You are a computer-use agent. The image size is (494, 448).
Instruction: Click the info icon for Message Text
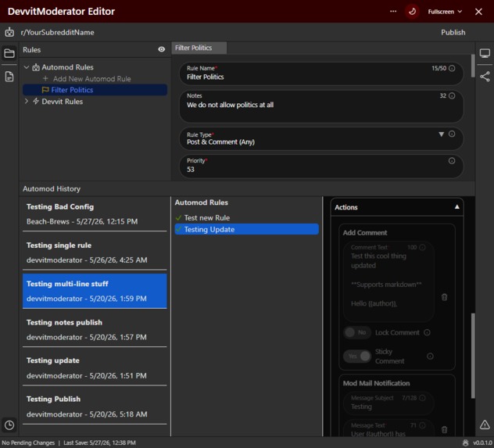pos(422,425)
